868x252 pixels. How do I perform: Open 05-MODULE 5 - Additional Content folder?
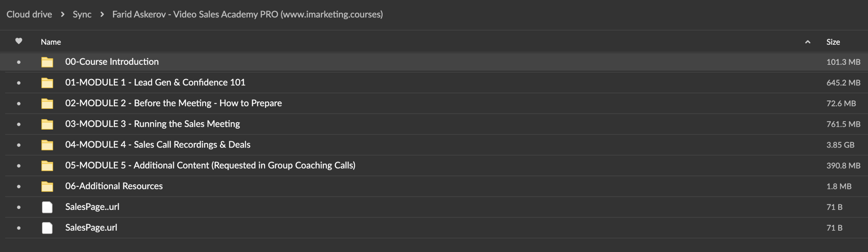210,165
